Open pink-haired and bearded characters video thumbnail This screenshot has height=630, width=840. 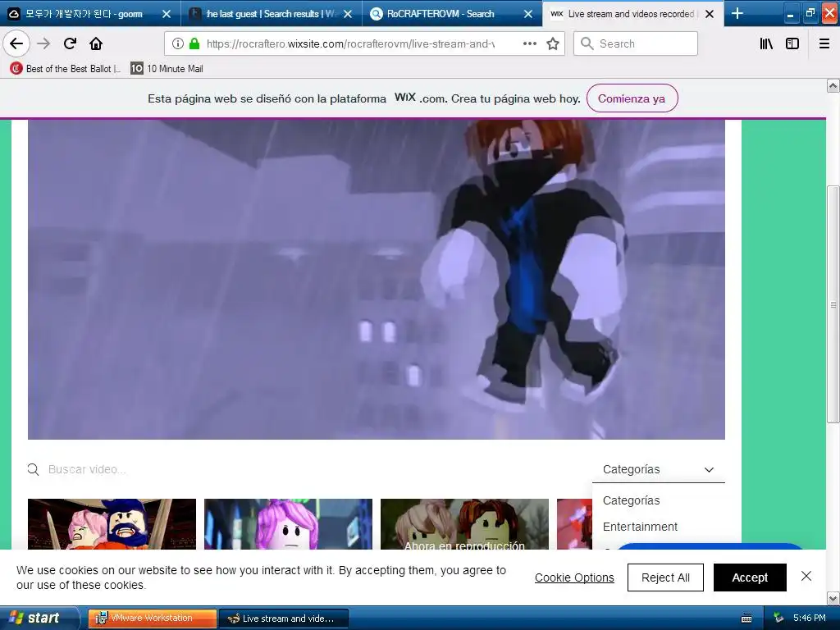click(x=112, y=524)
